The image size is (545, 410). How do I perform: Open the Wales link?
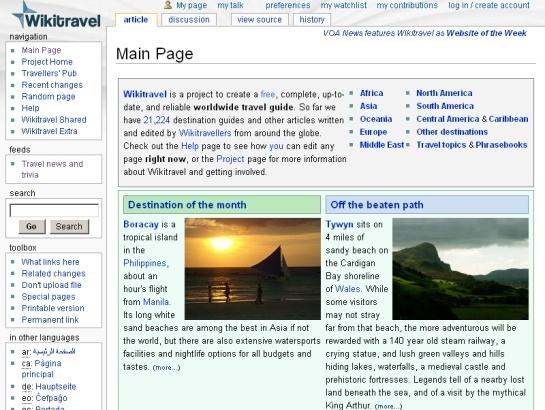pos(348,289)
